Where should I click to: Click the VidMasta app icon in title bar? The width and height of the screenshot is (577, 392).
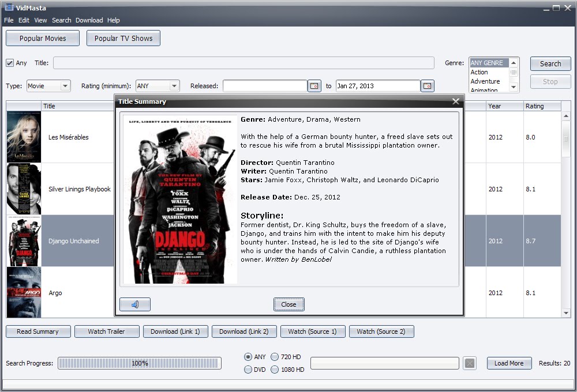click(x=9, y=7)
